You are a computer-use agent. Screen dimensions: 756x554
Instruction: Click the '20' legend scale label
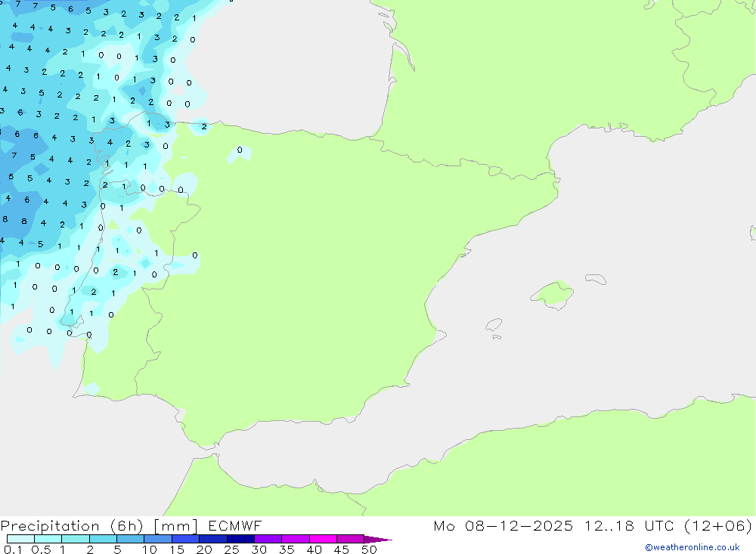(x=204, y=549)
